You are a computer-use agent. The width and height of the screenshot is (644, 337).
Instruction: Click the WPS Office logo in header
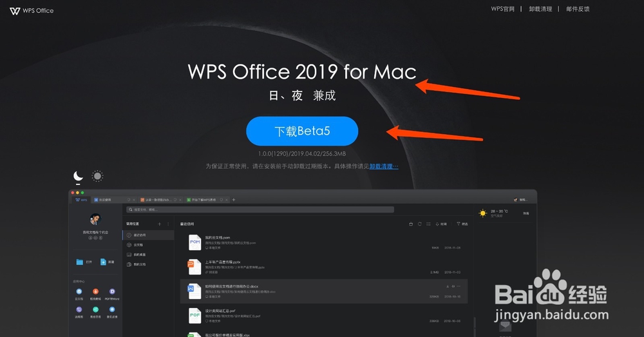point(32,11)
